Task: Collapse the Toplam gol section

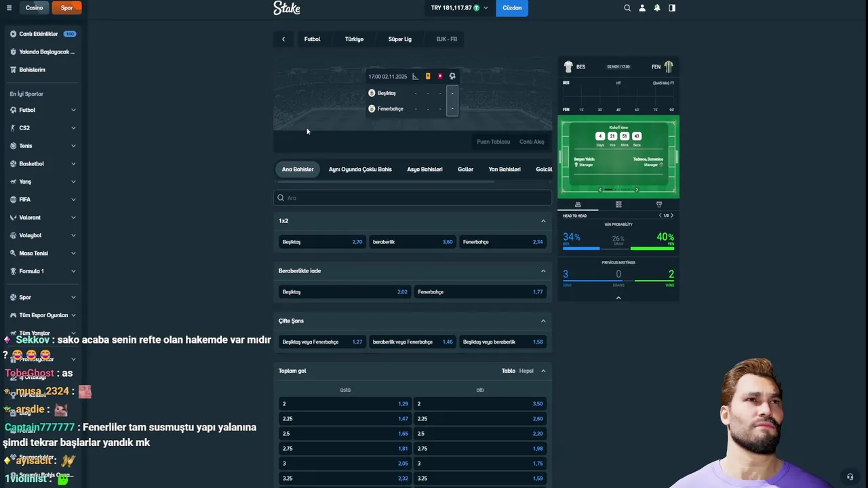Action: coord(543,371)
